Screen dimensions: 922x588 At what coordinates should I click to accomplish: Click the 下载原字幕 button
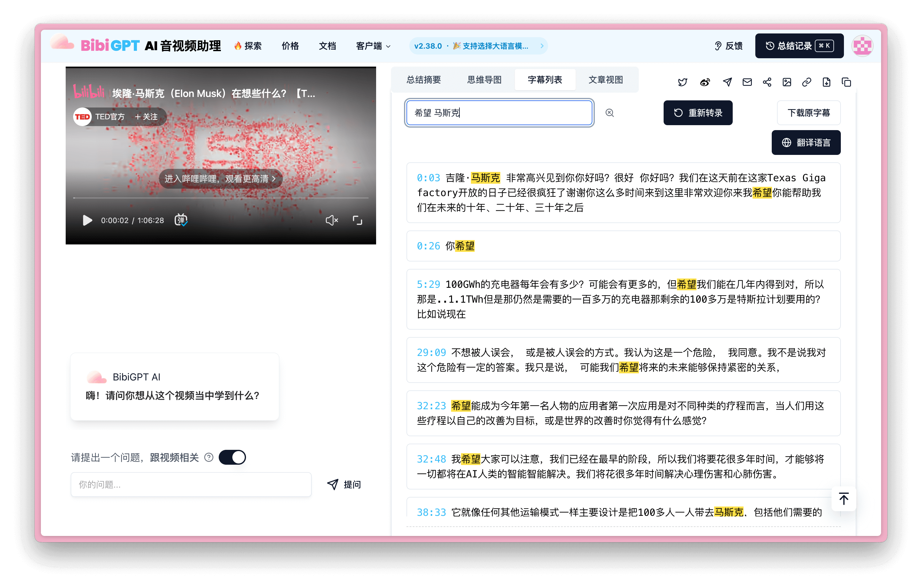click(809, 112)
